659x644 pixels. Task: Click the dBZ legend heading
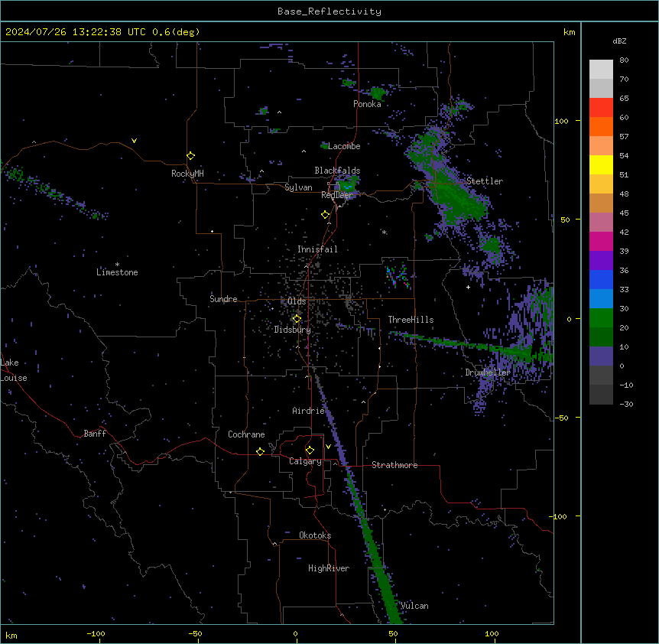619,41
